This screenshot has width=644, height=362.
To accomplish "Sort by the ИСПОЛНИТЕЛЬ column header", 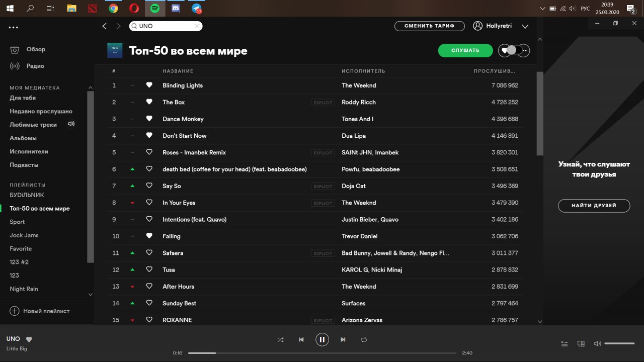I will 363,71.
